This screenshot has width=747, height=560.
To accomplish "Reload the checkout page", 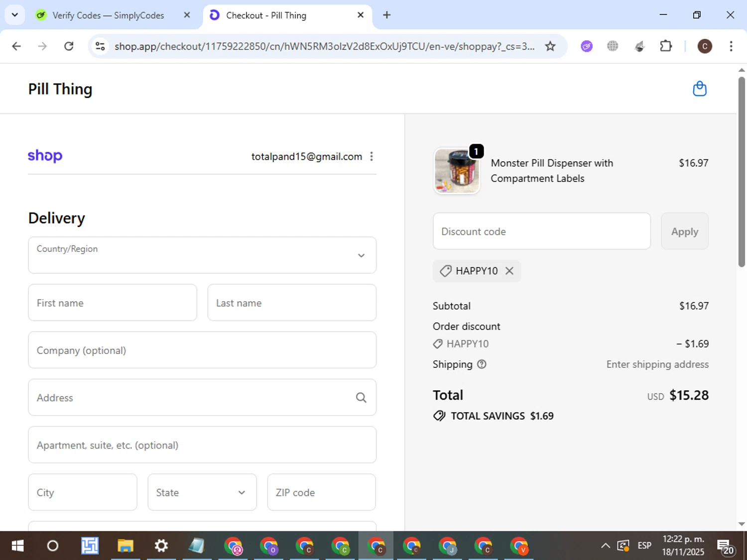I will [69, 46].
